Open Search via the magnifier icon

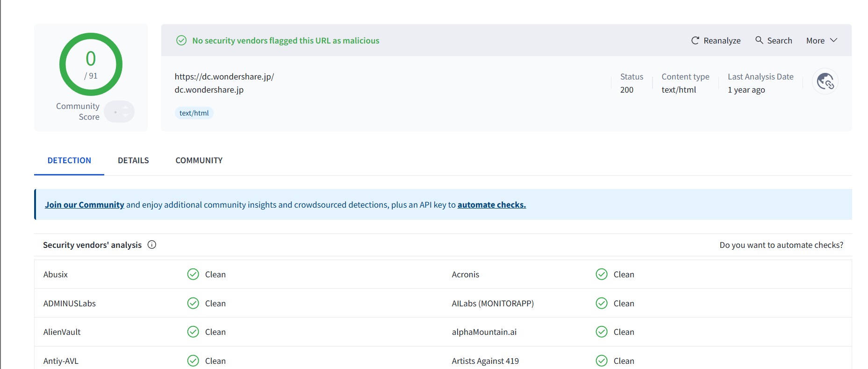pos(759,40)
